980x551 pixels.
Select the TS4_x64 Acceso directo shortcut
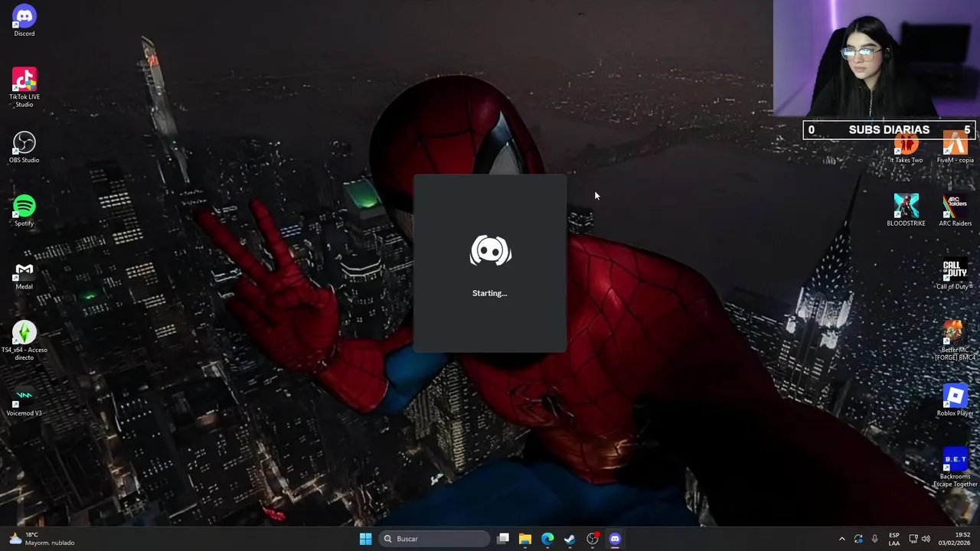[x=24, y=341]
